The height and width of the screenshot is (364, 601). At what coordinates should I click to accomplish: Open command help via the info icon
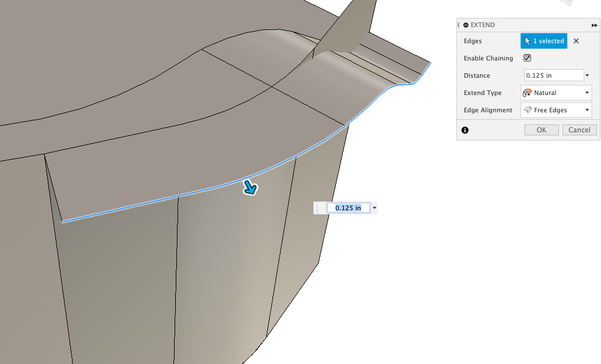(x=464, y=130)
